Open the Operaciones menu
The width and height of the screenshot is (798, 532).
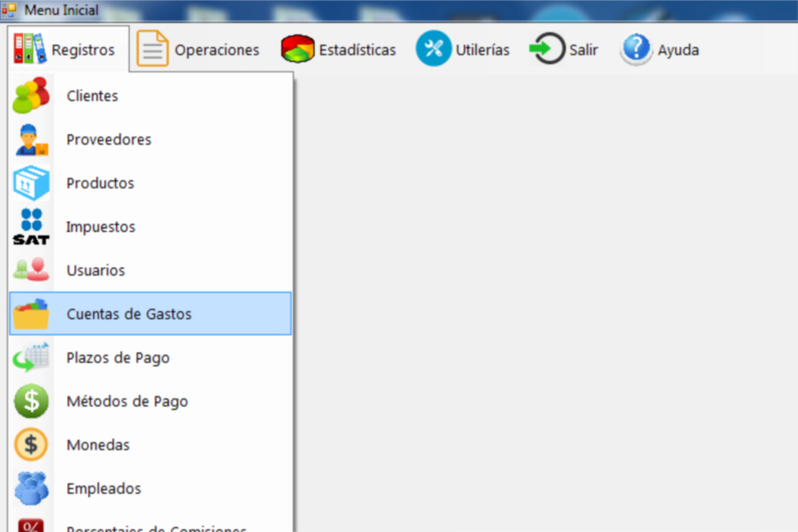198,50
